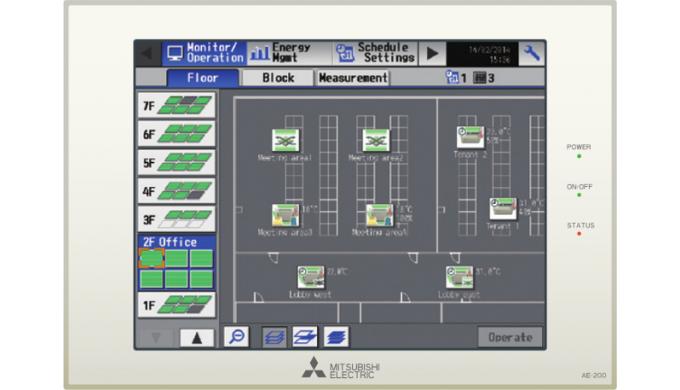Select the middle floor layout view icon
The width and height of the screenshot is (680, 390).
(305, 337)
